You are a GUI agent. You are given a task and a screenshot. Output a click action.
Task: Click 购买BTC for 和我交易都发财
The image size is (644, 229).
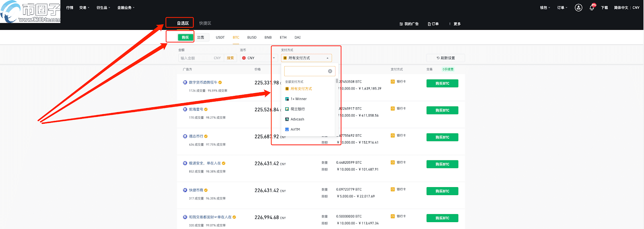coord(442,218)
